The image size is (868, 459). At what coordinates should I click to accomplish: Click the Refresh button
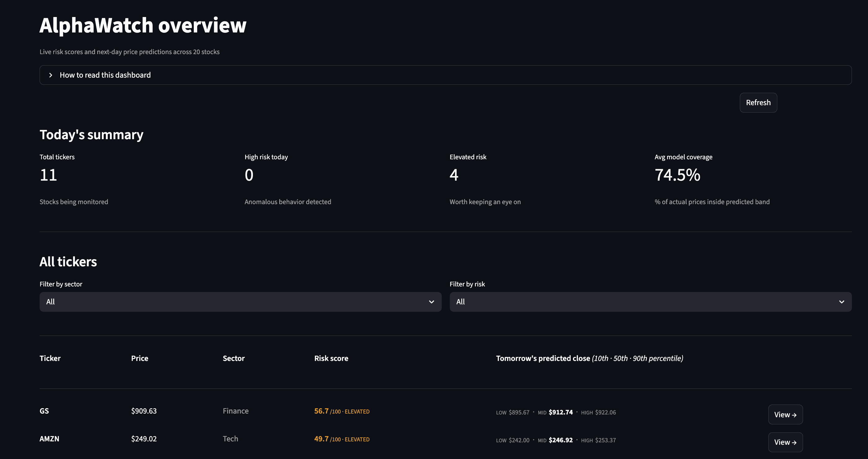(x=758, y=103)
